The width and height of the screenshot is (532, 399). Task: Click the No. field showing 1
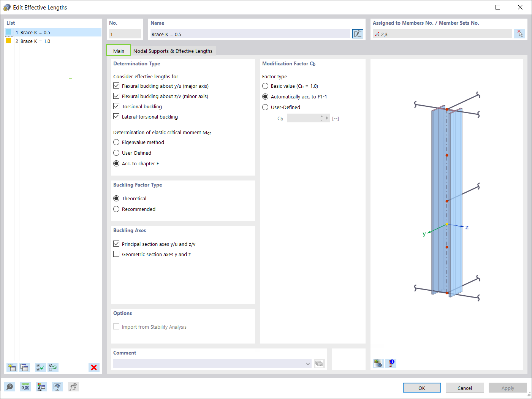pyautogui.click(x=125, y=34)
